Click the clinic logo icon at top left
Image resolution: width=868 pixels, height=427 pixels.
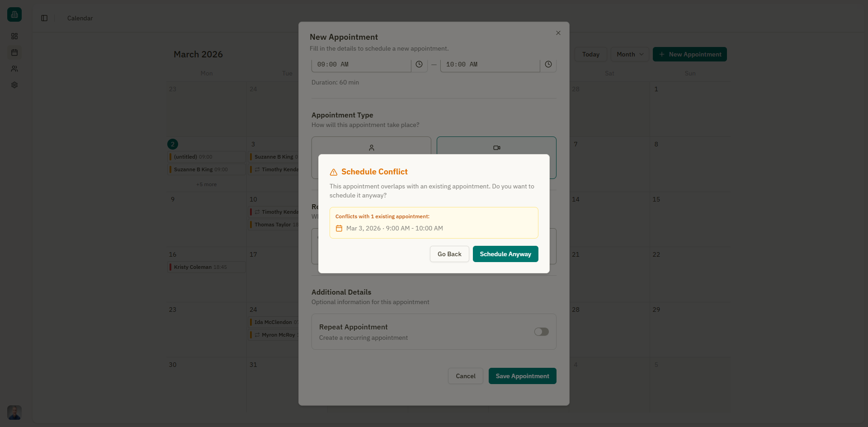tap(14, 14)
